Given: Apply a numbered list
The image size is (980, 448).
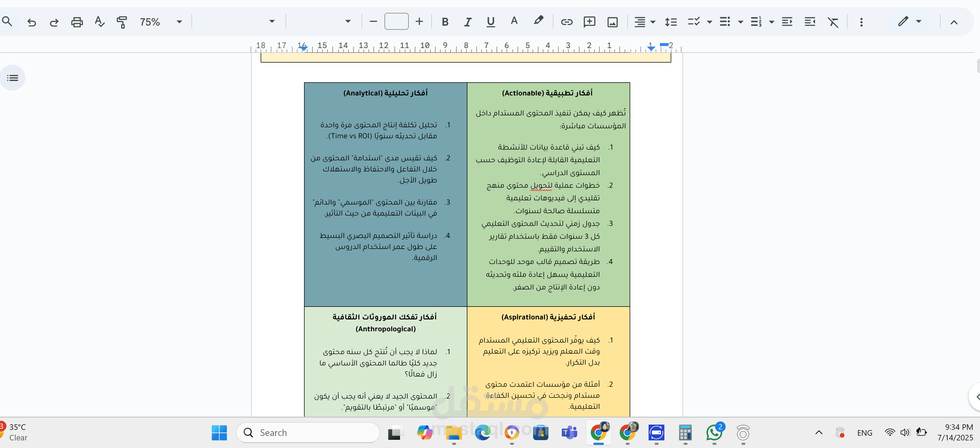Looking at the screenshot, I should [x=756, y=22].
